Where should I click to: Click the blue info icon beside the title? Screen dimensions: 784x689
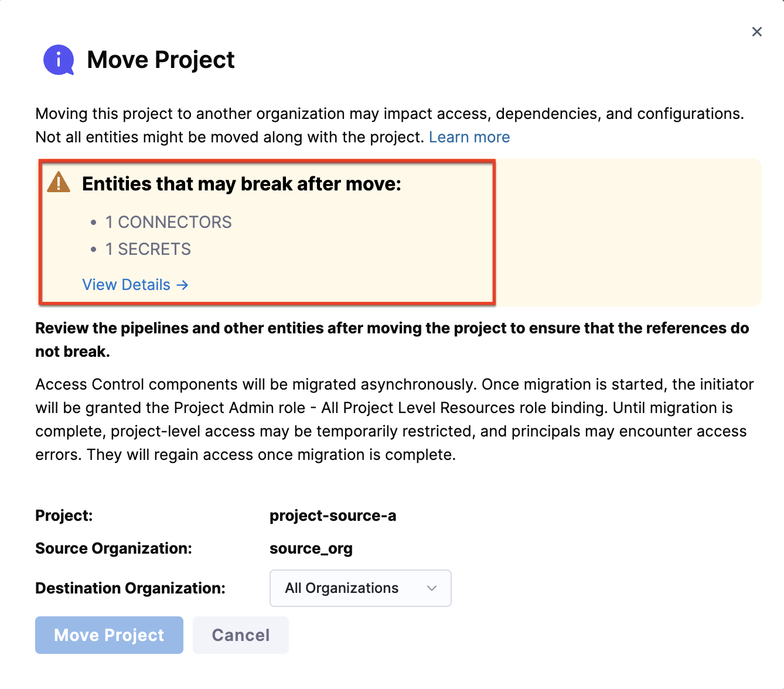(59, 60)
